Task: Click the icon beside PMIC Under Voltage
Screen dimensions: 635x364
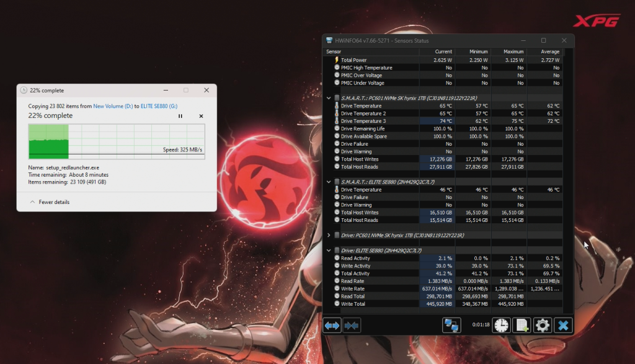Action: [337, 82]
